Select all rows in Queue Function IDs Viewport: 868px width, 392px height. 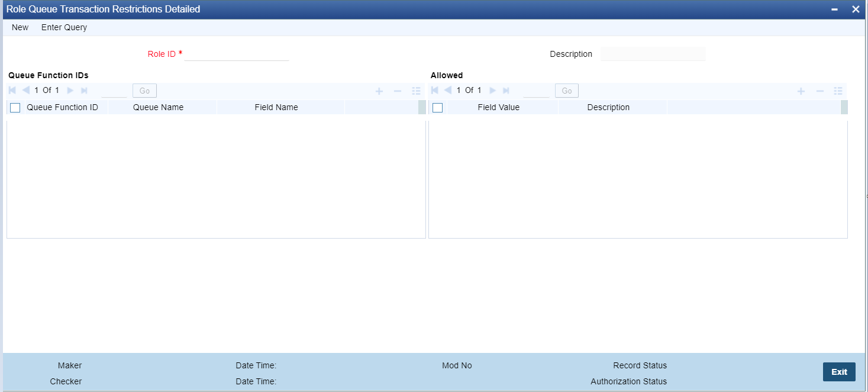pyautogui.click(x=15, y=108)
